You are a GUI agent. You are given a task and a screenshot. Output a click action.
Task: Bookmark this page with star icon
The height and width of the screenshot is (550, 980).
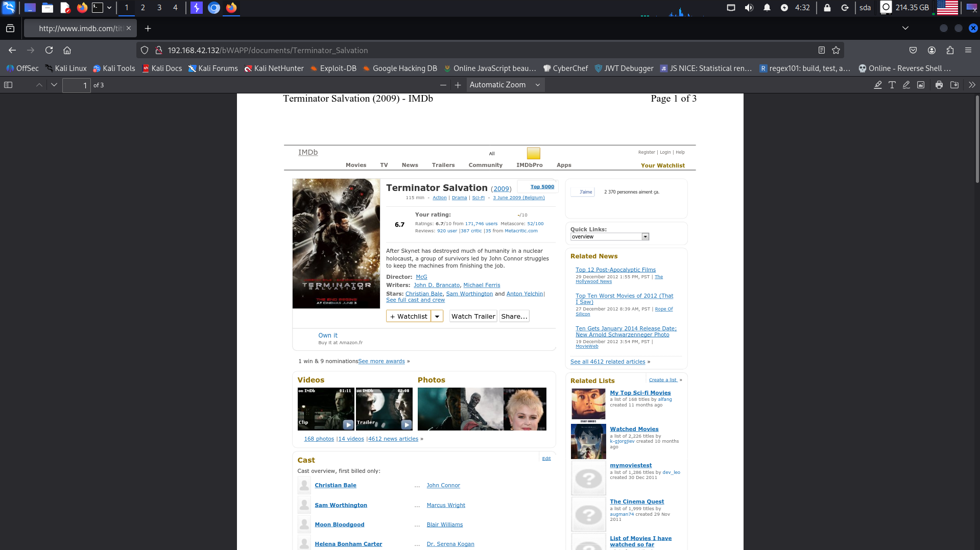click(836, 50)
